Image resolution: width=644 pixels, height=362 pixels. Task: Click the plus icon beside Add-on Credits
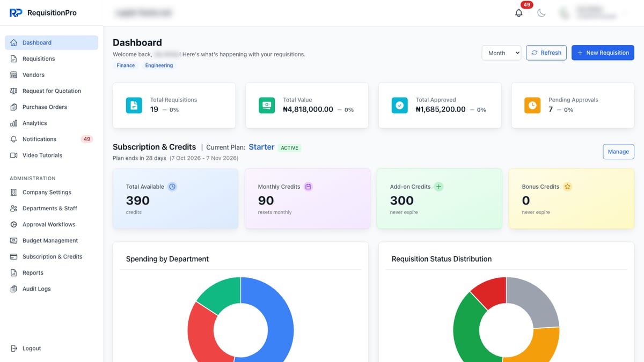[438, 187]
